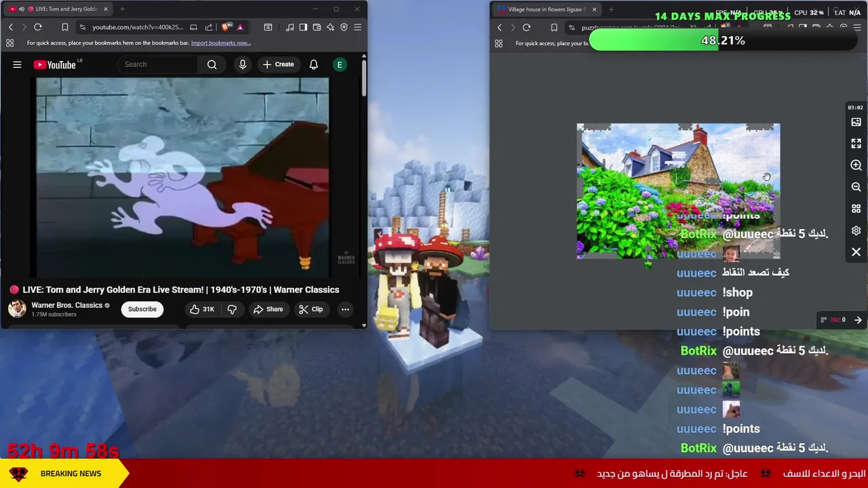Viewport: 868px width, 488px height.
Task: Open the Brave playlist music note icon
Action: tap(290, 27)
